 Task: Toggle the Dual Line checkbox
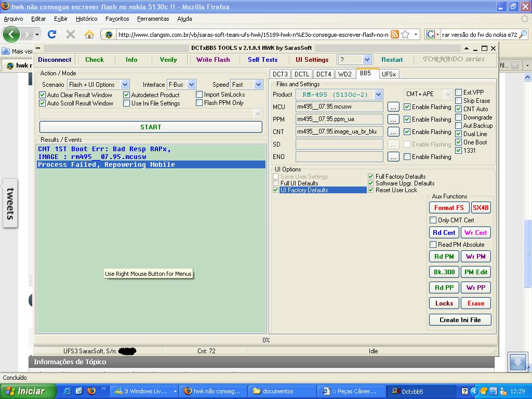[x=458, y=134]
